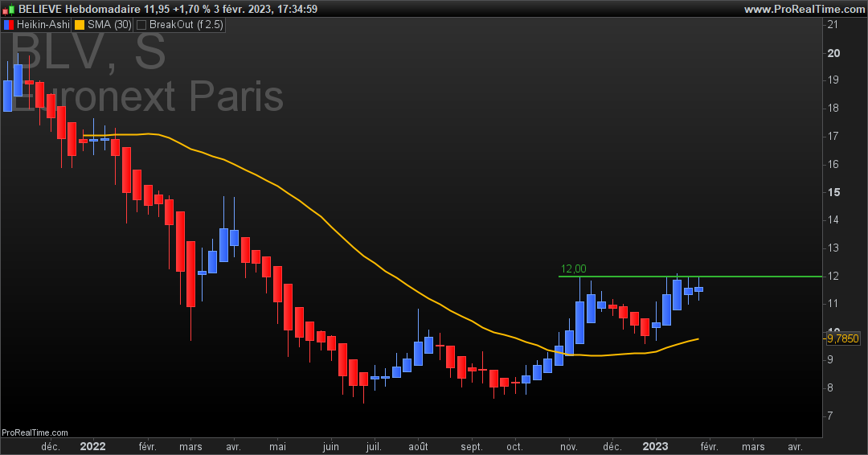Click the mars label after févr. 2022

(191, 446)
